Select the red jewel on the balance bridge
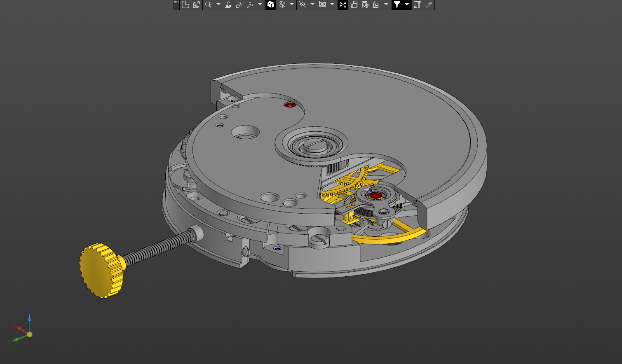The image size is (622, 364). coord(376,195)
